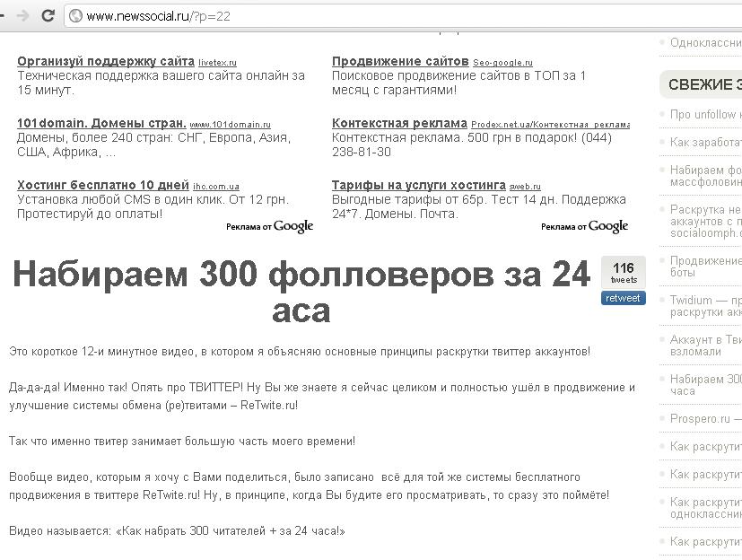Focus the address bar showing www.newssocial.ru
Viewport: 742px width, 560px height.
(x=403, y=16)
